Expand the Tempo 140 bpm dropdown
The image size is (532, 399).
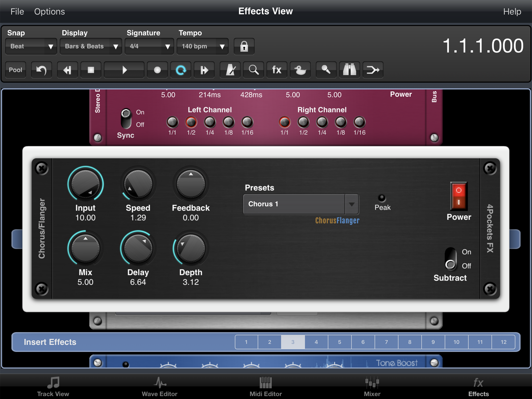coord(203,46)
